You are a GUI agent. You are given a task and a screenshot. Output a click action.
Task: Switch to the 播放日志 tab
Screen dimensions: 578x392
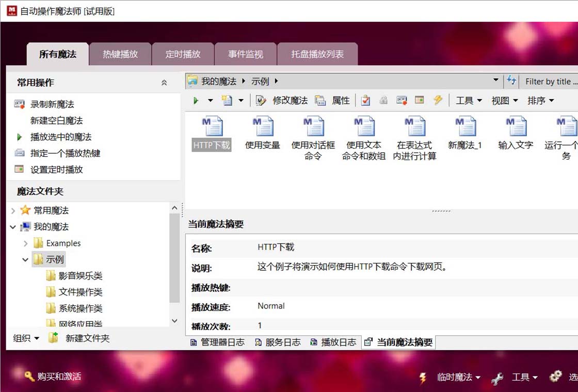(333, 342)
